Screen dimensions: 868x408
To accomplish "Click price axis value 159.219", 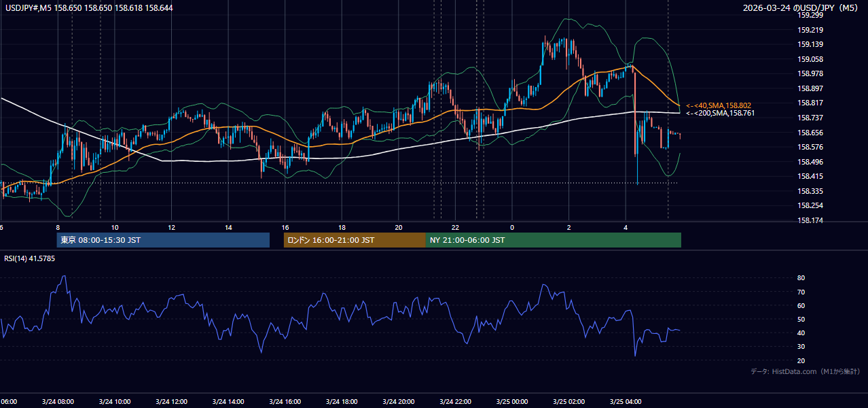I will coord(811,30).
